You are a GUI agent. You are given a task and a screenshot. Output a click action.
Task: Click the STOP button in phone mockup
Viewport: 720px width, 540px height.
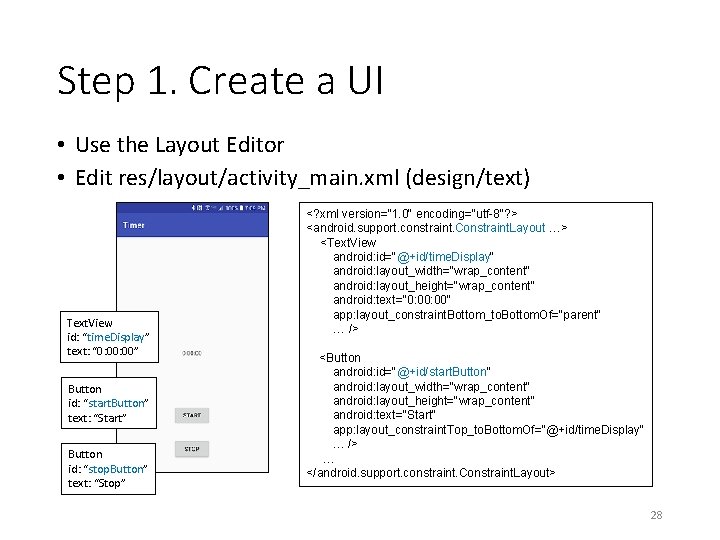[x=192, y=449]
